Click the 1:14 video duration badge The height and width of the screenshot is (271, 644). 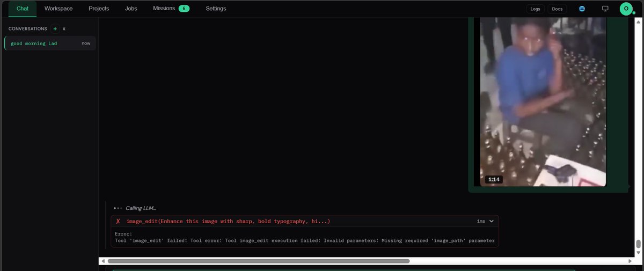coord(494,180)
